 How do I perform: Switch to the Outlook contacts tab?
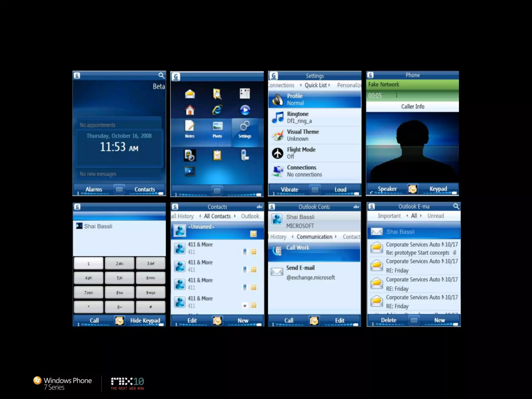click(250, 216)
